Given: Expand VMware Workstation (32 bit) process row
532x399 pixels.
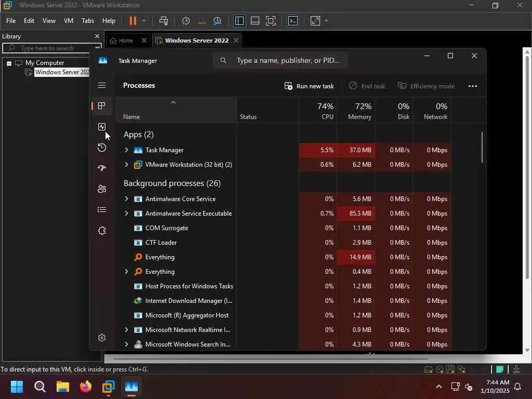Looking at the screenshot, I should tap(127, 165).
